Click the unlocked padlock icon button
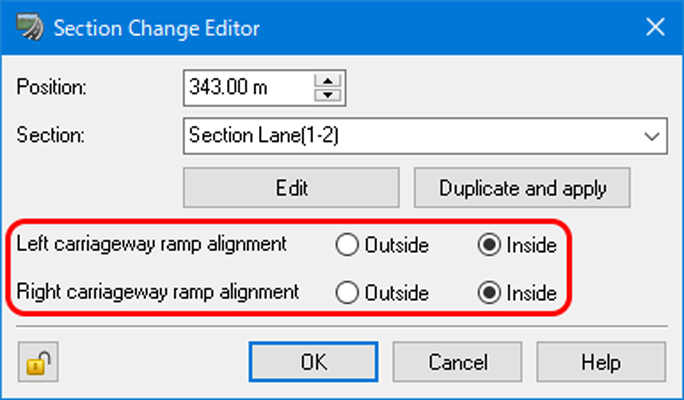This screenshot has width=684, height=400. 38,362
